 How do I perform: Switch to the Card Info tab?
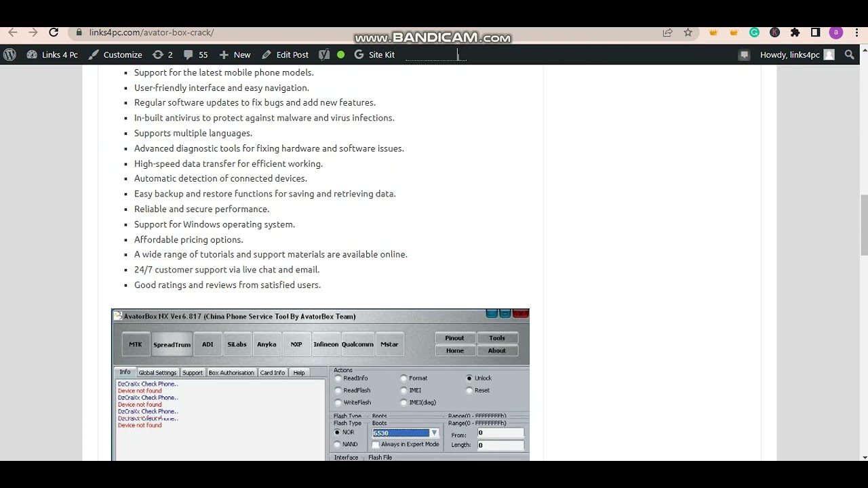tap(273, 373)
